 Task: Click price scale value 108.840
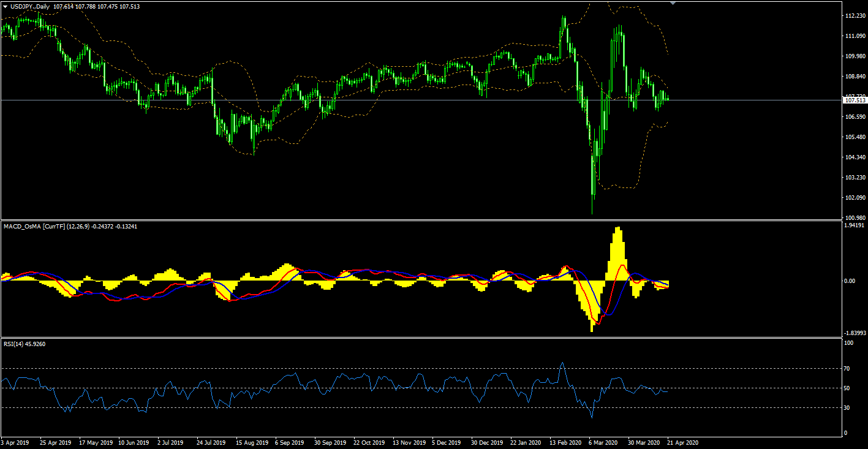[855, 77]
